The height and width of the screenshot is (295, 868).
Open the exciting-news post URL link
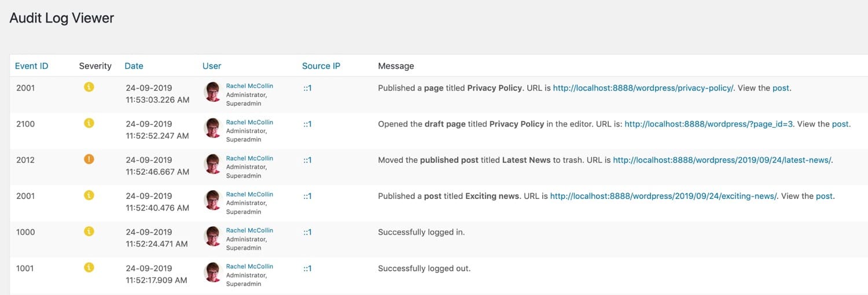(663, 196)
